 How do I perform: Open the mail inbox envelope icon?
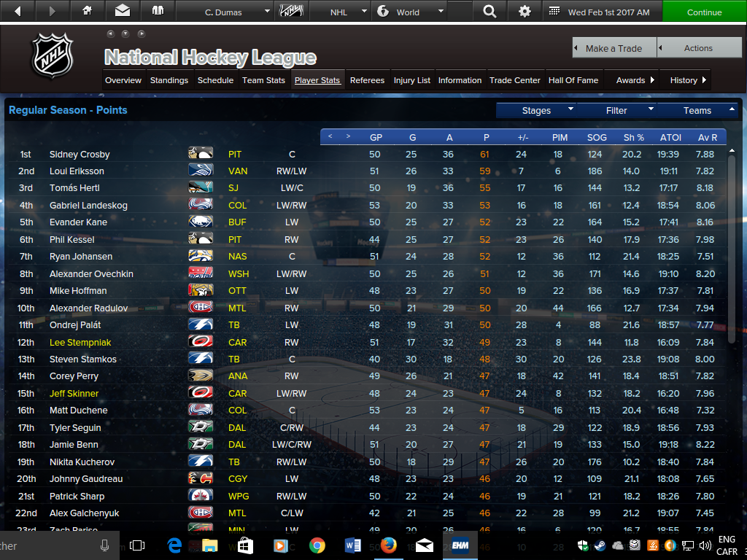123,10
